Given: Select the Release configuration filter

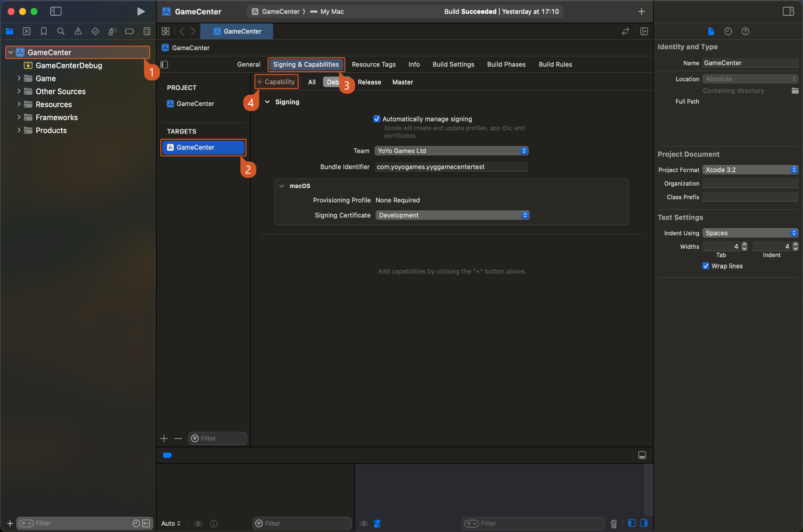Looking at the screenshot, I should [x=369, y=82].
